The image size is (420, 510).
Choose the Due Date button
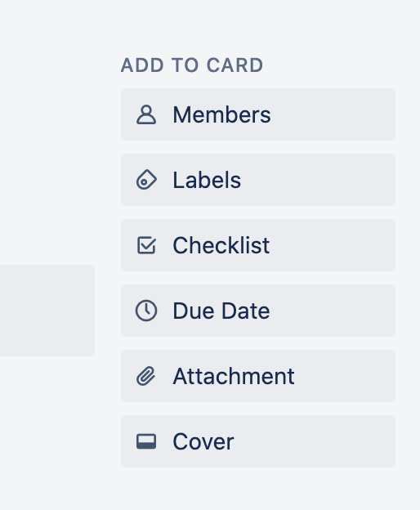[258, 311]
